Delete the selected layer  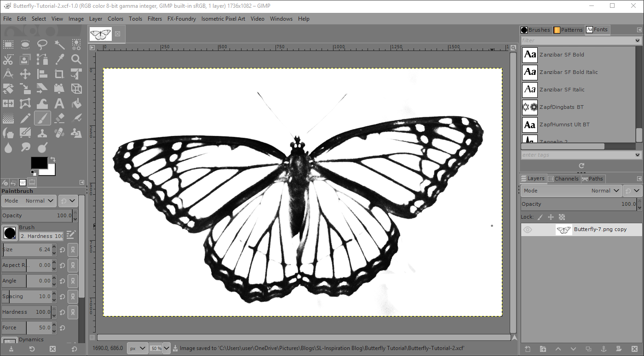(x=634, y=349)
